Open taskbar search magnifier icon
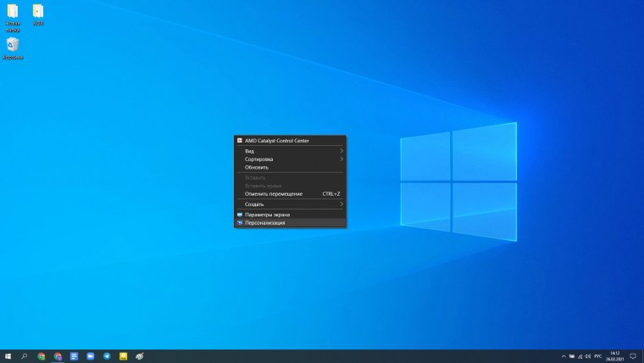This screenshot has height=363, width=644. point(25,356)
